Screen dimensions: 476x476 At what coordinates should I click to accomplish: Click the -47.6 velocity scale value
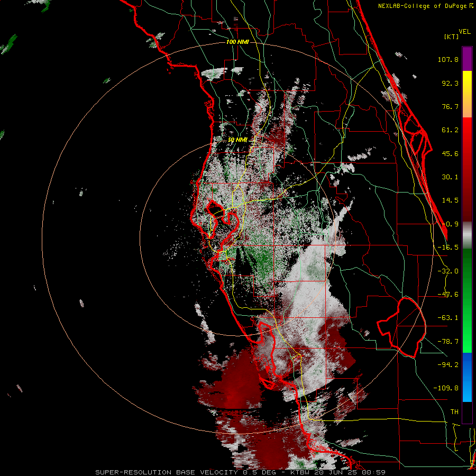pos(448,295)
